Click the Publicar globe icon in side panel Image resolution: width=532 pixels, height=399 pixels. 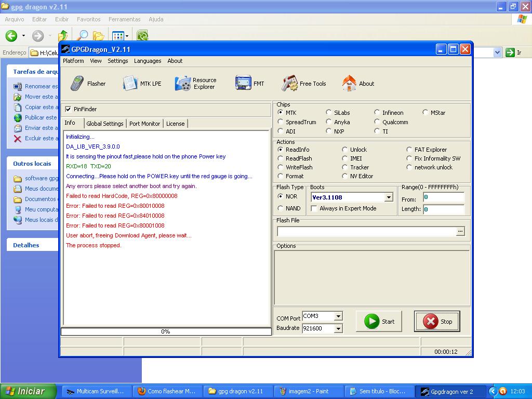[17, 118]
